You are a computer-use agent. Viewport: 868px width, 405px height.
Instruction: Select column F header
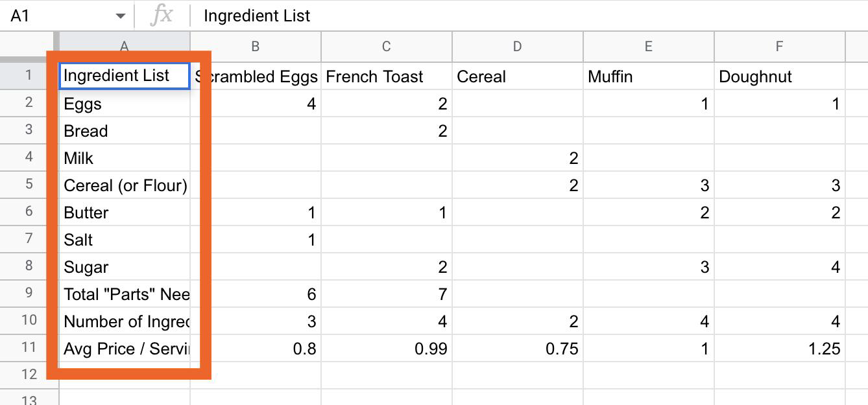pos(780,46)
